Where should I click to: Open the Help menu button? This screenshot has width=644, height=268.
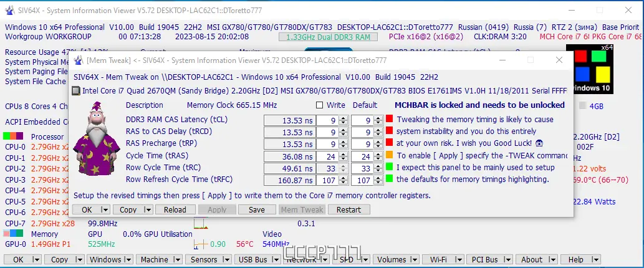click(x=581, y=259)
